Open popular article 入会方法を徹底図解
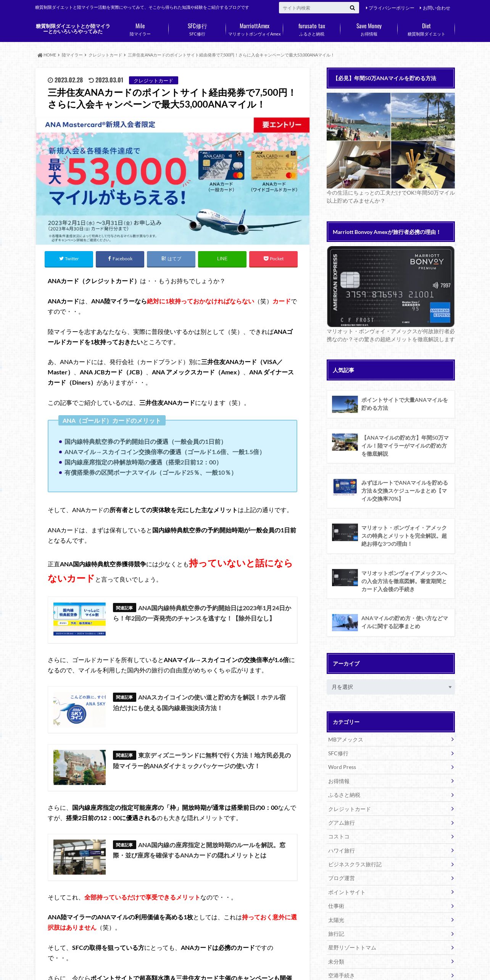Image resolution: width=490 pixels, height=980 pixels. tap(391, 581)
